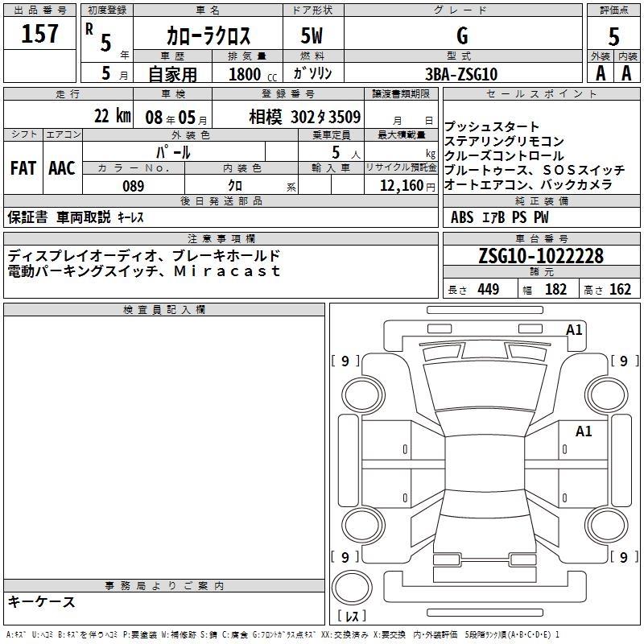The height and width of the screenshot is (644, 644).
Task: Select the 評価点 header
Action: (x=613, y=10)
